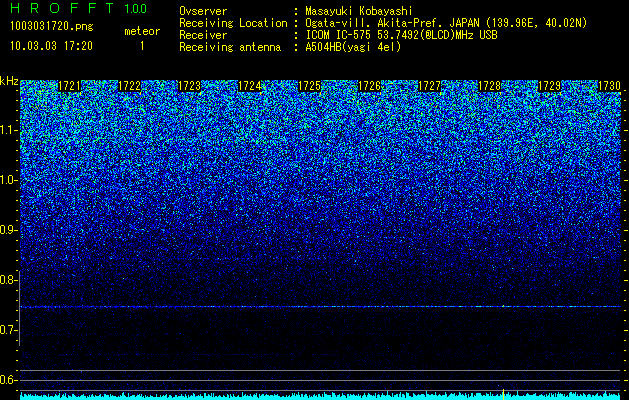
Task: Click the name Masayuki Kobayashi
Action: (x=359, y=11)
